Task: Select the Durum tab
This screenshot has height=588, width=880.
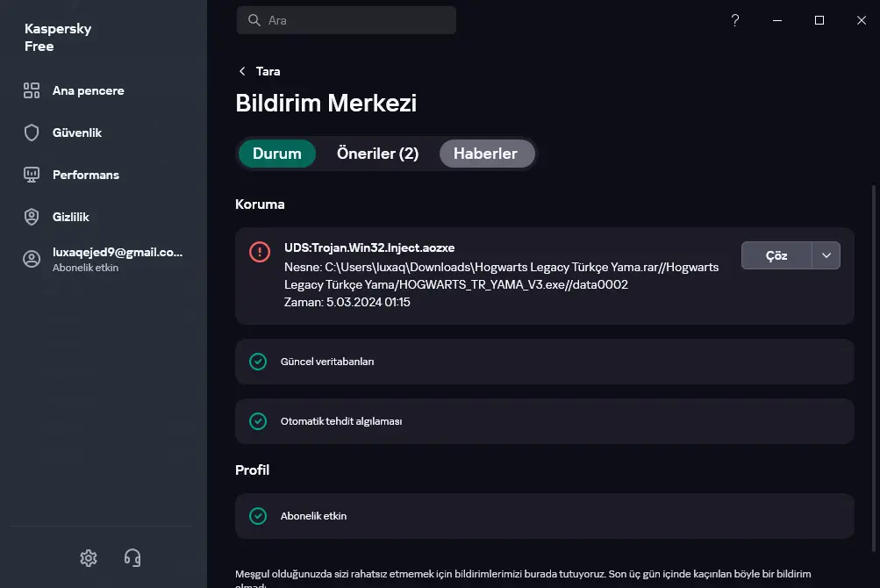Action: 277,154
